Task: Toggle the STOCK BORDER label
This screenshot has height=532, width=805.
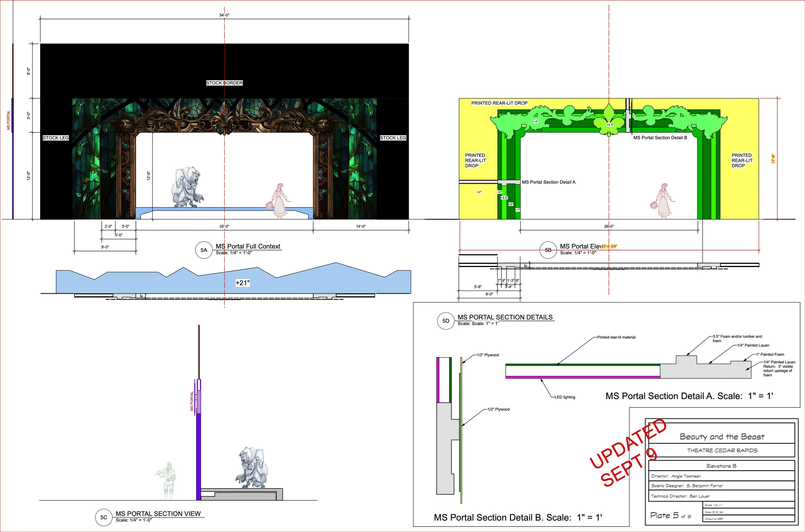Action: point(224,82)
